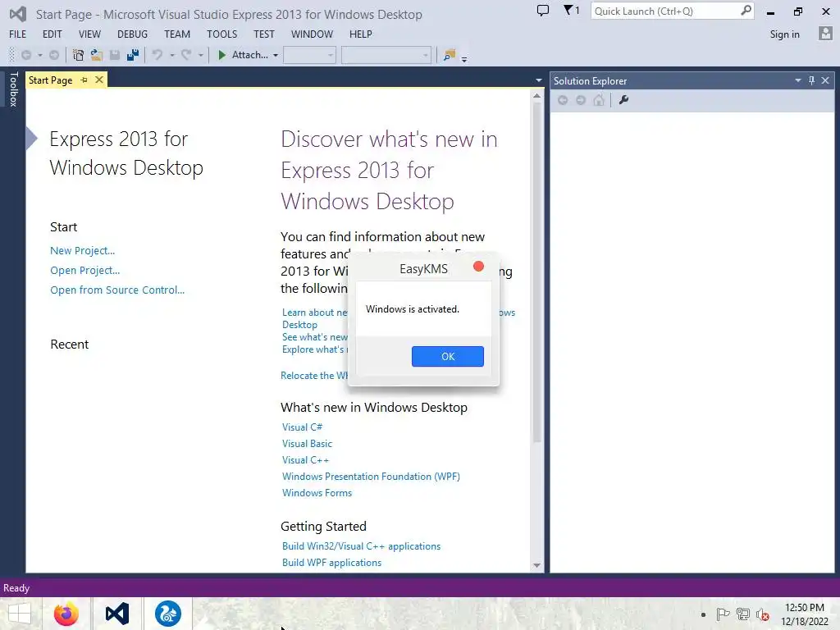Click Solution Explorer Forward arrow icon

(581, 100)
